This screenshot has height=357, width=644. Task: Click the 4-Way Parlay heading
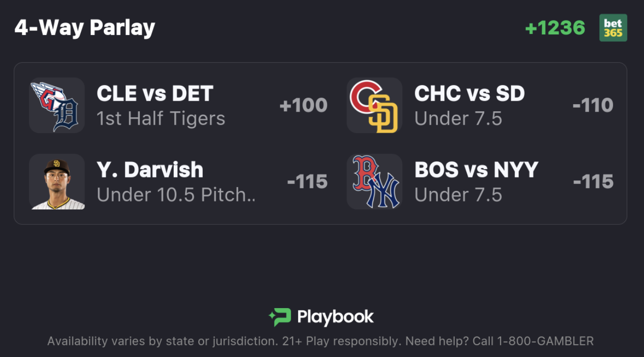(x=85, y=28)
